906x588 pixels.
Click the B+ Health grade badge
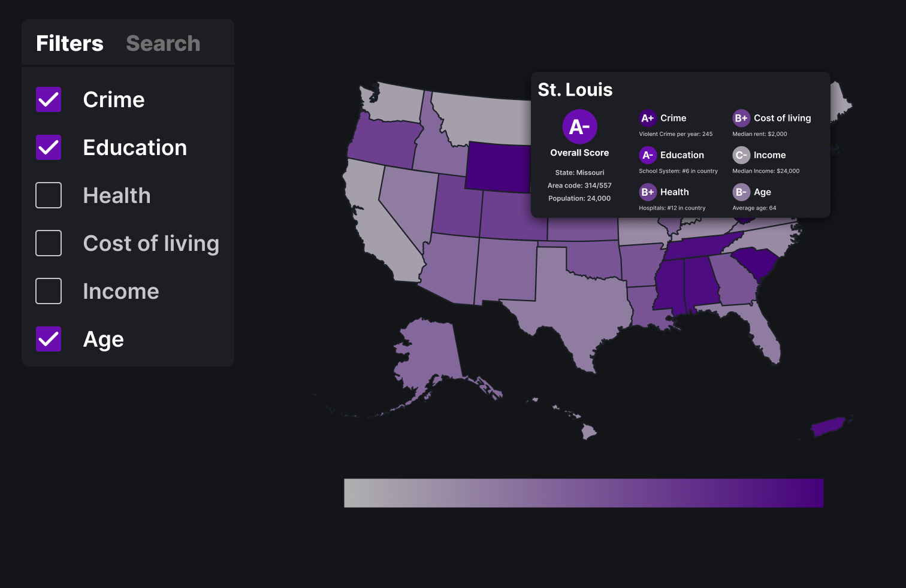(647, 192)
